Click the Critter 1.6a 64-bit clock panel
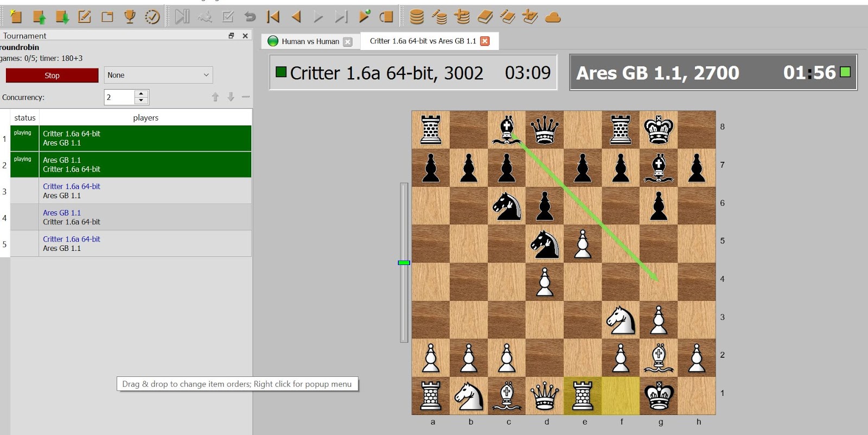This screenshot has width=868, height=435. (x=413, y=72)
